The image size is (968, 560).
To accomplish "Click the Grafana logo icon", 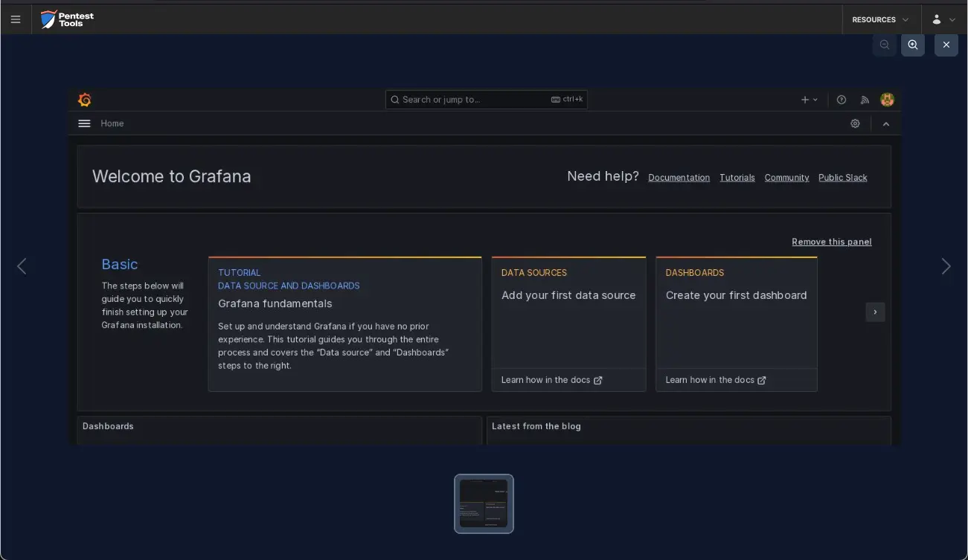I will 85,100.
